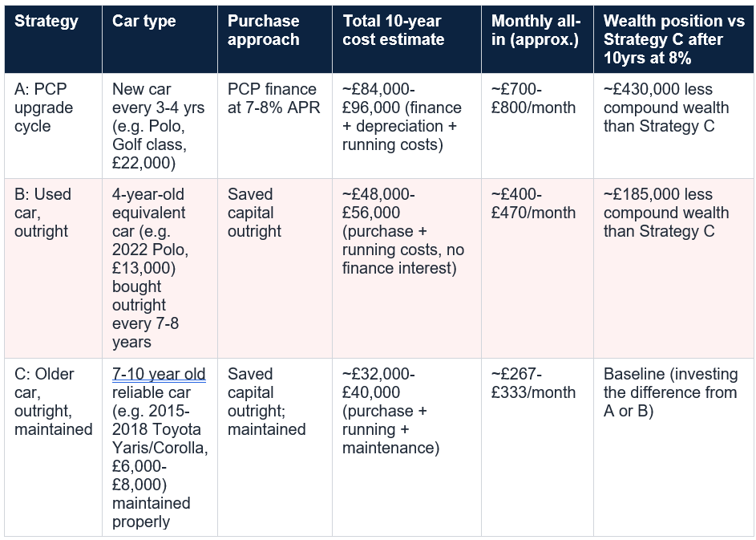Click the 'Wealth position vs Strategy C' header
Image resolution: width=756 pixels, height=540 pixels.
click(673, 39)
